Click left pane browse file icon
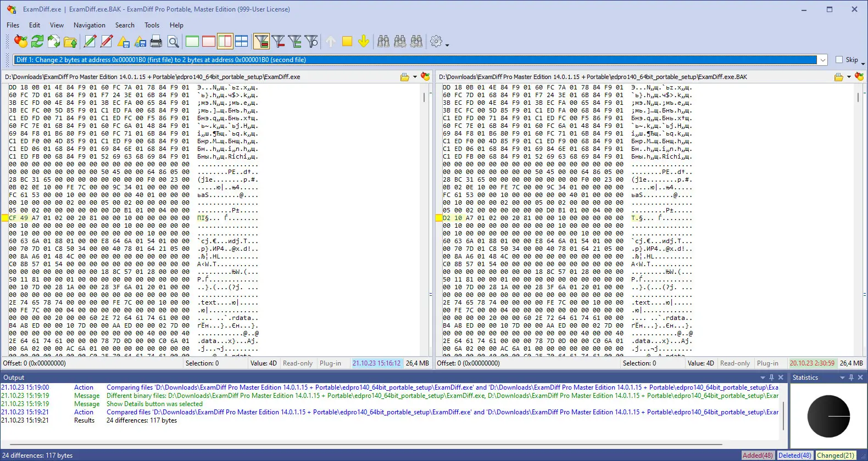This screenshot has width=868, height=461. click(x=405, y=77)
